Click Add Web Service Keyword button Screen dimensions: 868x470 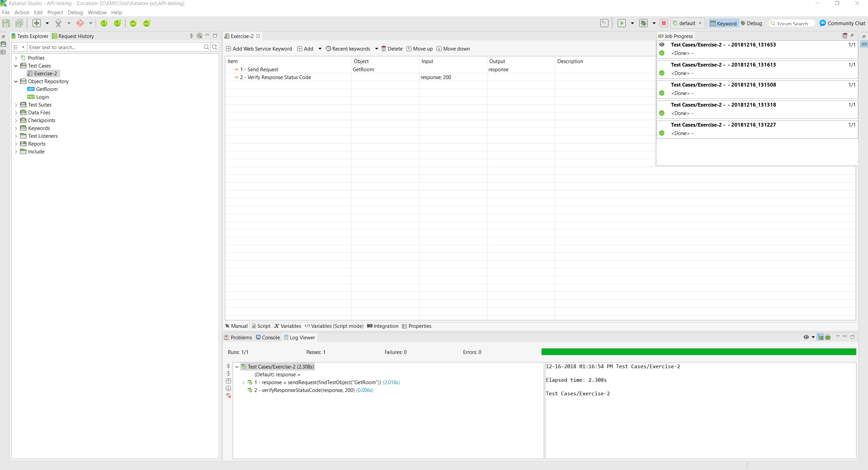point(259,49)
